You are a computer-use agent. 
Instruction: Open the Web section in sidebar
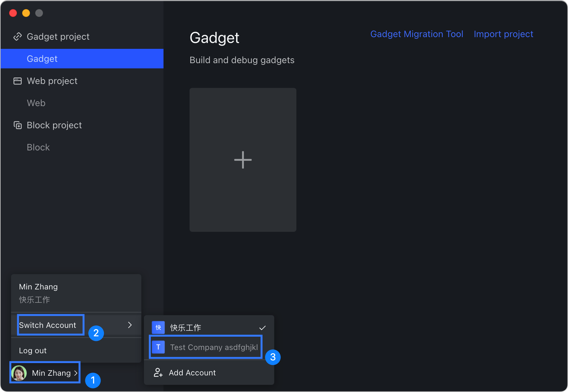coord(36,103)
